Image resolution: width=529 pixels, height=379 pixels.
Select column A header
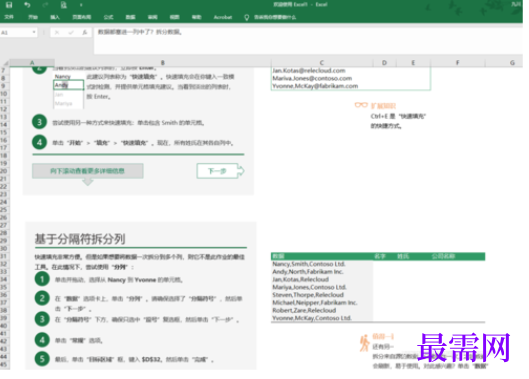pyautogui.click(x=32, y=63)
